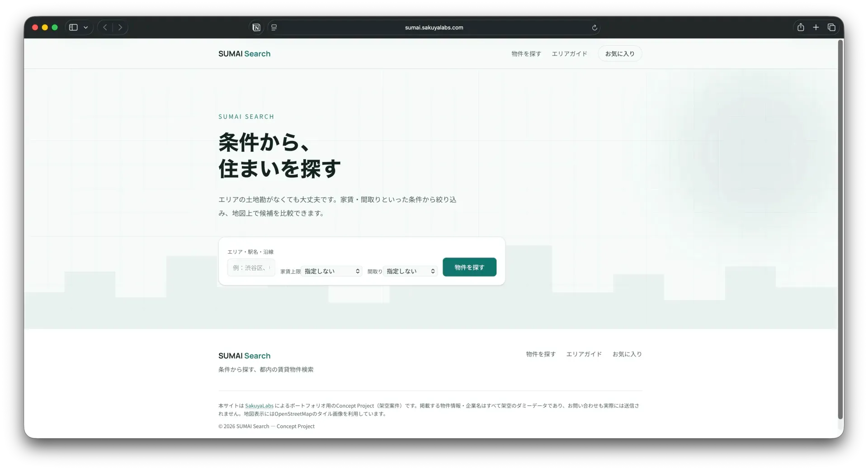Screen dimensions: 868x470
Task: Click the page vertical scrollbar
Action: (x=840, y=230)
